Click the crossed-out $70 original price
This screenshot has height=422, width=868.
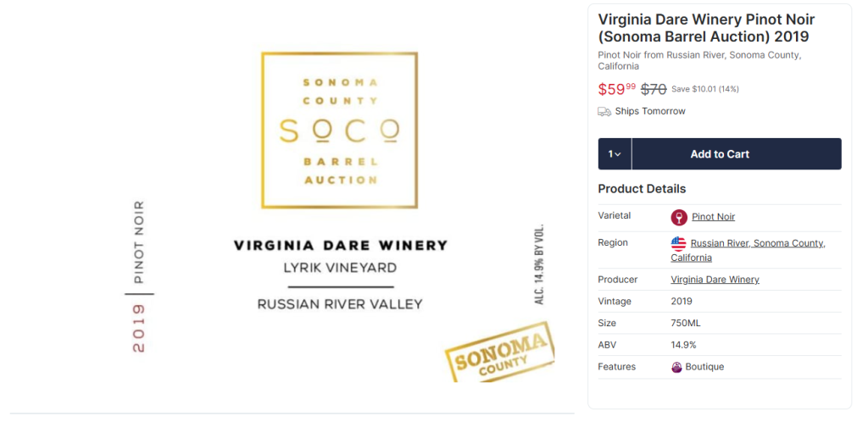653,89
